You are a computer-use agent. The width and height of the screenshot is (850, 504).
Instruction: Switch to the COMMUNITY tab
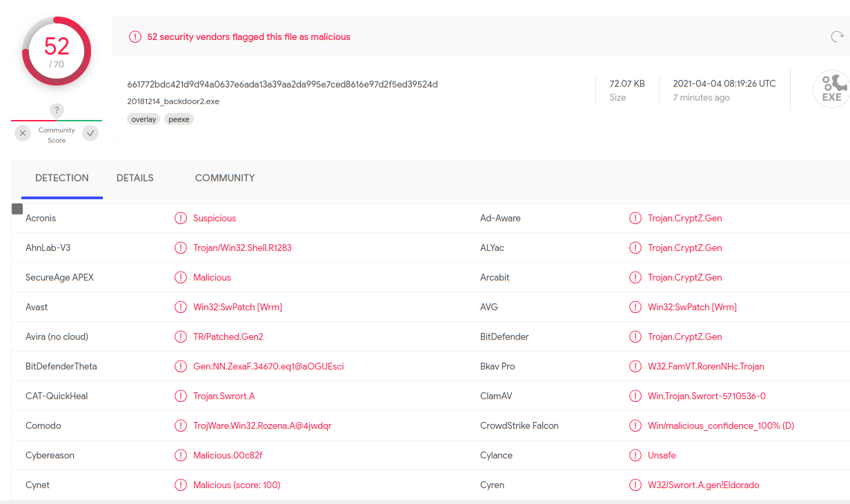pyautogui.click(x=225, y=178)
